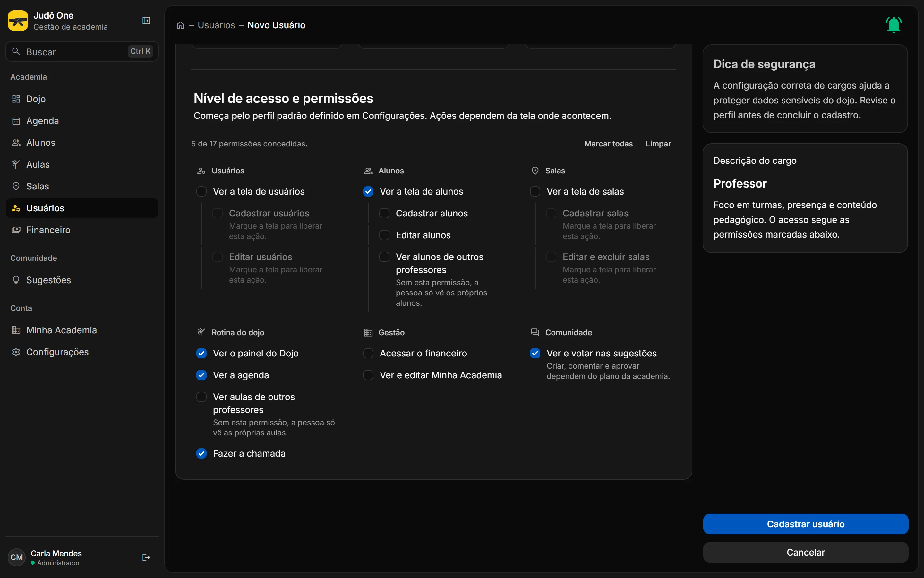The image size is (924, 578).
Task: Tick the 'Cadastrar alunos' checkbox
Action: click(x=384, y=213)
